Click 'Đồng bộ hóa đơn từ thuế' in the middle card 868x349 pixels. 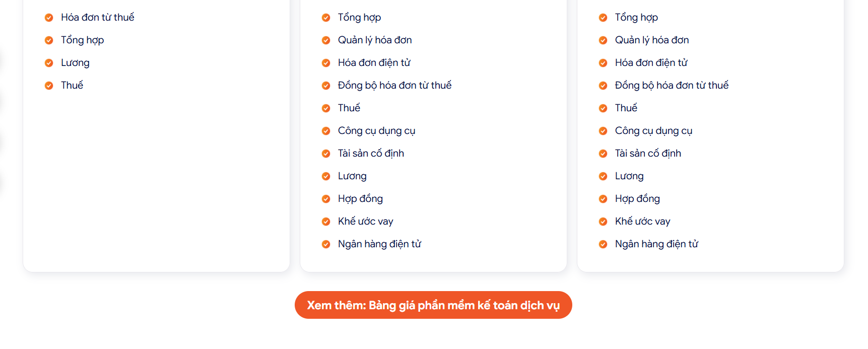[x=394, y=85]
